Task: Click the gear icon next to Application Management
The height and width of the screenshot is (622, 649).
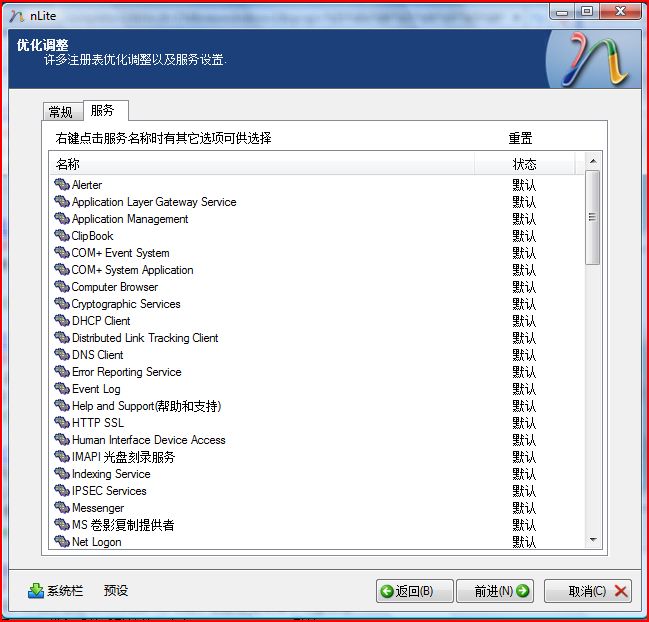Action: pyautogui.click(x=62, y=218)
